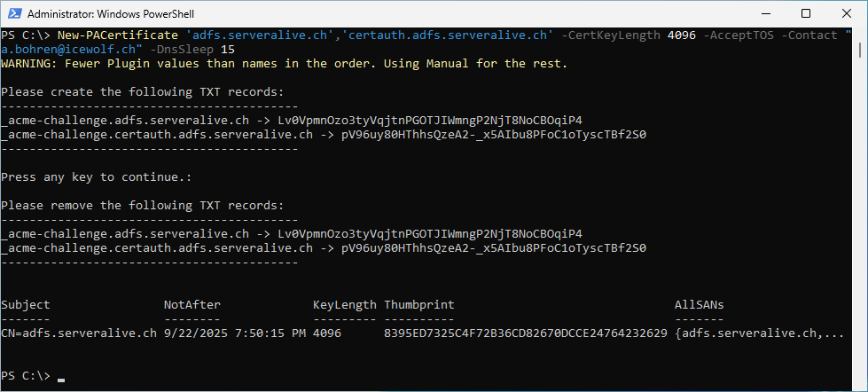Click the -DnsSleep parameter
This screenshot has width=868, height=392.
(x=185, y=50)
